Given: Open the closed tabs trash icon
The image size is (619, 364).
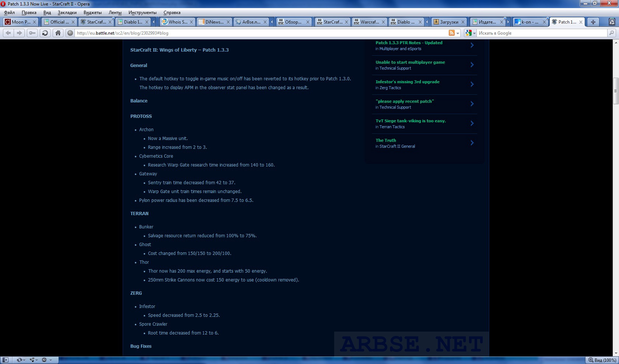Looking at the screenshot, I should (x=612, y=21).
